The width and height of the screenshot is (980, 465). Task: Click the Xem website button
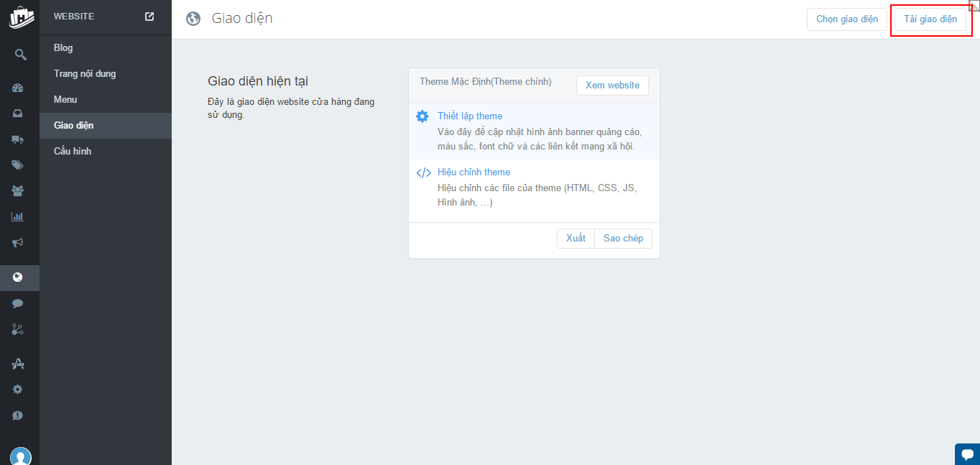pyautogui.click(x=612, y=86)
